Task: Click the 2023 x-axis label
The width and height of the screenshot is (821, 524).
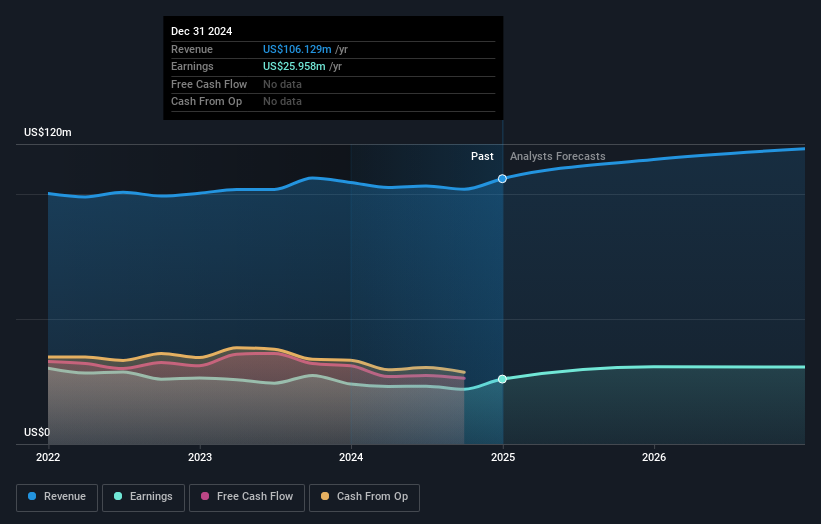Action: pos(200,458)
